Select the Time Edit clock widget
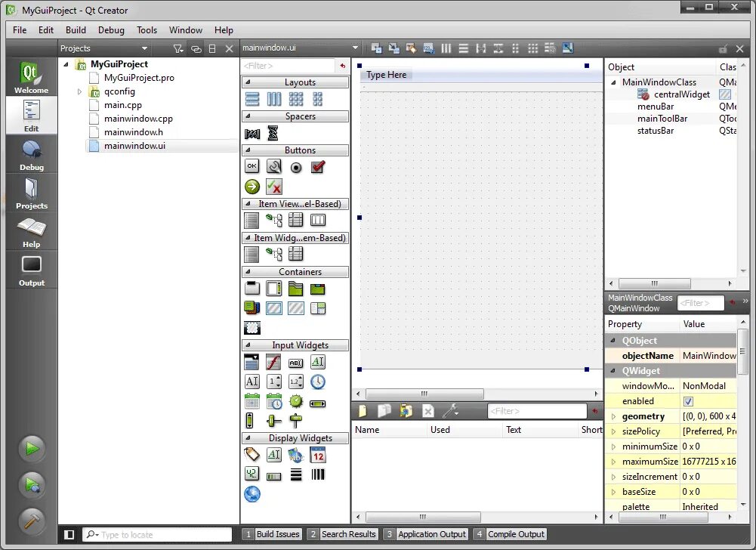Image resolution: width=756 pixels, height=550 pixels. coord(318,382)
